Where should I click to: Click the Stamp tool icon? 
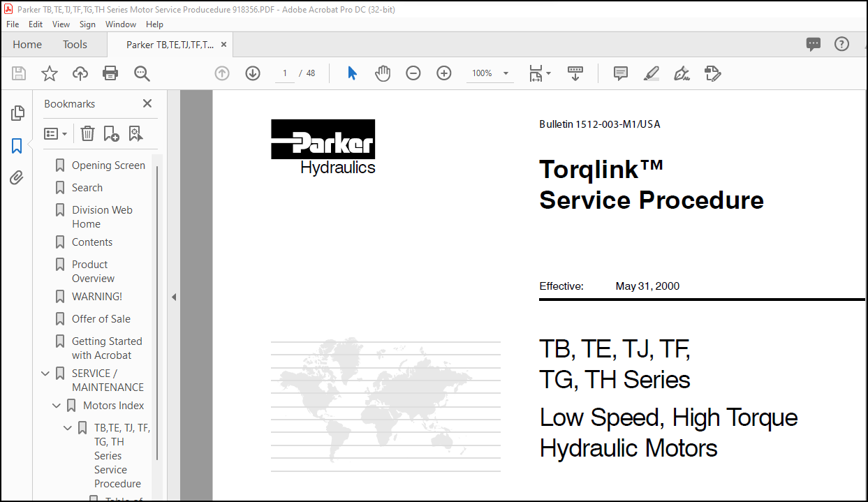point(713,73)
